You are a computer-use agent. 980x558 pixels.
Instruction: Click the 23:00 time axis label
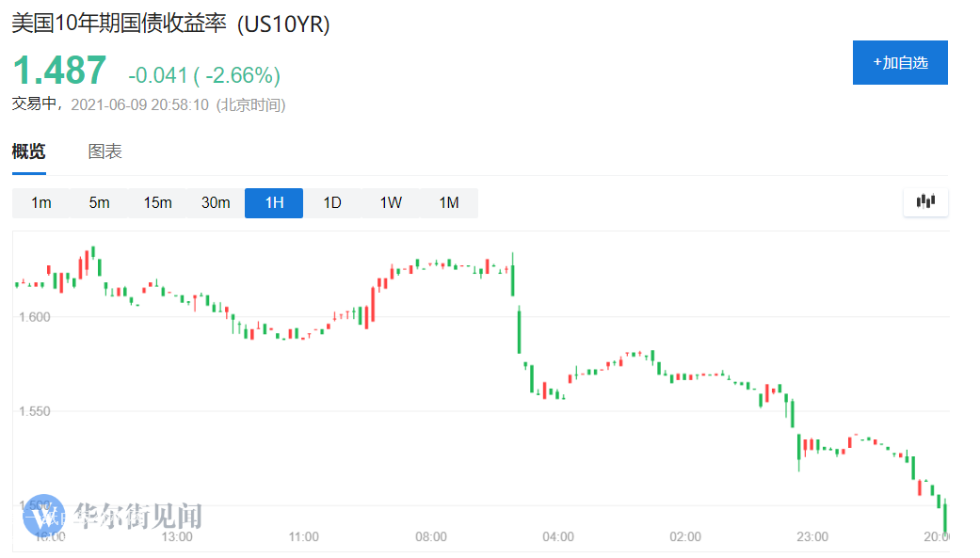[812, 537]
